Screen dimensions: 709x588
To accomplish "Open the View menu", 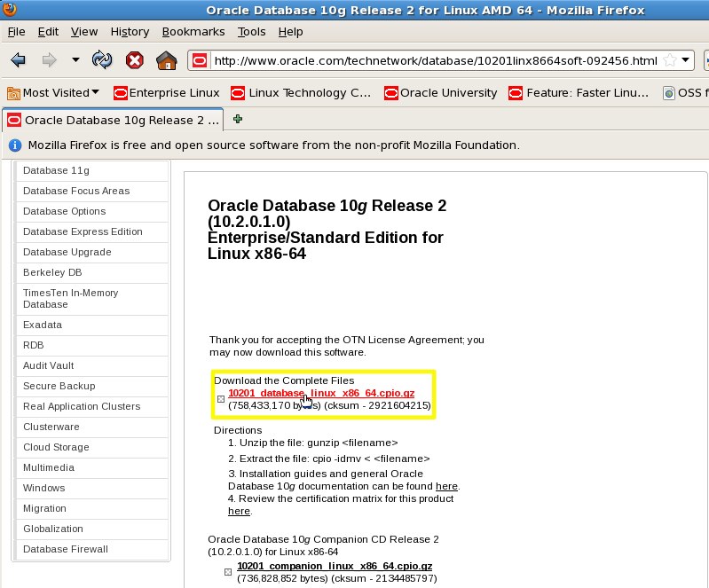I will pos(84,32).
